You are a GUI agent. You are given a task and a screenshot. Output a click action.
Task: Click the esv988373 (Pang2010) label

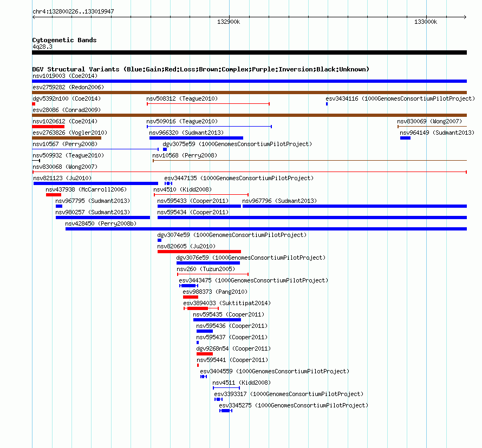click(215, 292)
